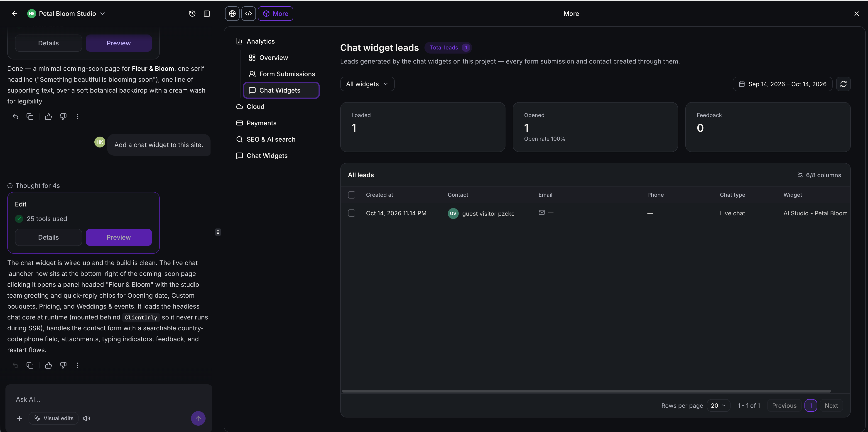868x432 pixels.
Task: Go back using the left arrow icon
Action: [14, 13]
